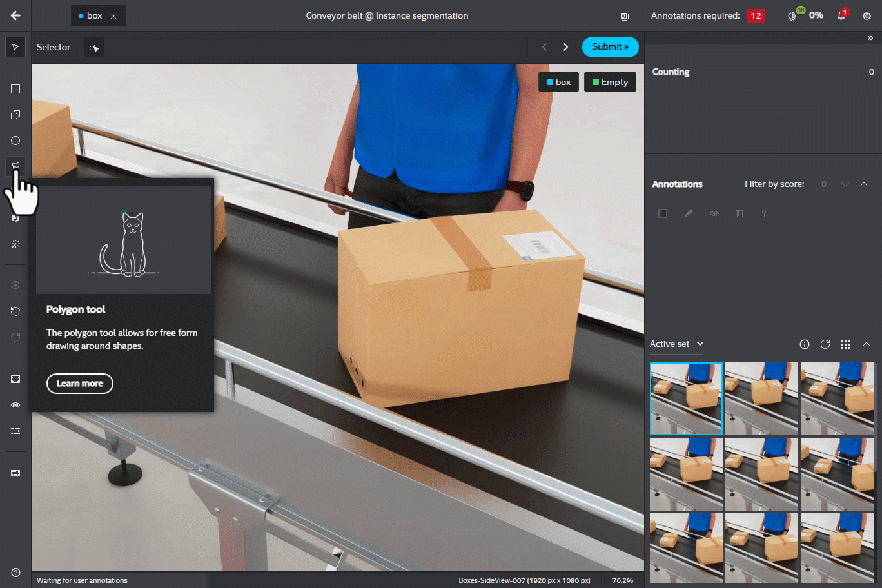Toggle annotation visibility eye in left toolbar
This screenshot has height=588, width=882.
15,405
